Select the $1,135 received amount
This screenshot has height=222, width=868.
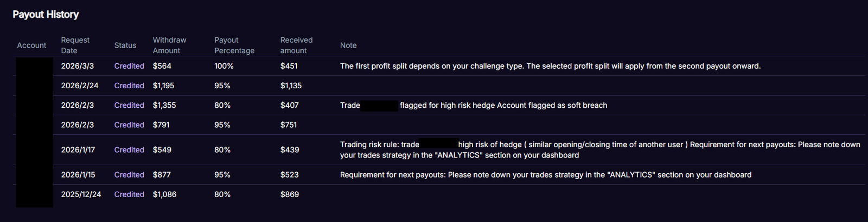[291, 86]
